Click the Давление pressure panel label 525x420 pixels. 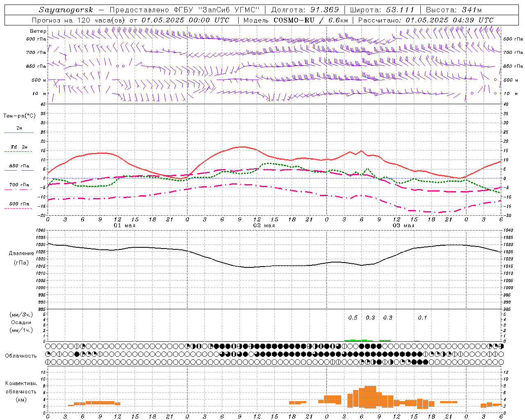click(x=21, y=253)
